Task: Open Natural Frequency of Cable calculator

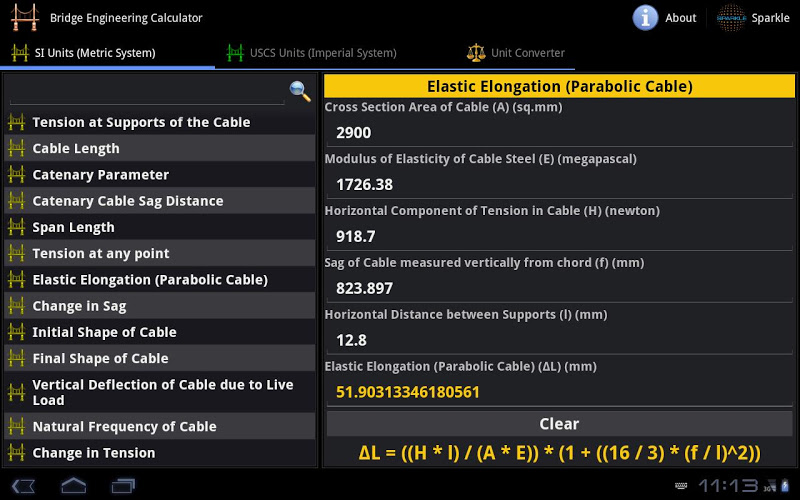Action: coord(160,426)
